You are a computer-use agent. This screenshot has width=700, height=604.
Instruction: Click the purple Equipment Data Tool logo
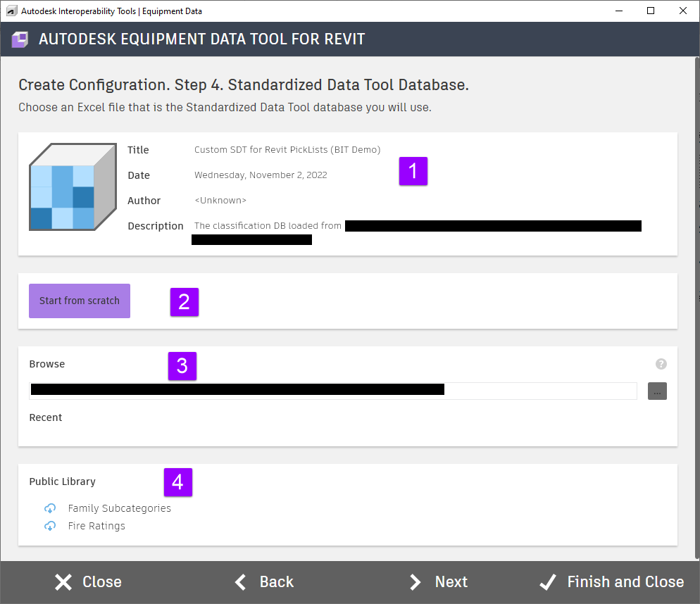pos(20,39)
